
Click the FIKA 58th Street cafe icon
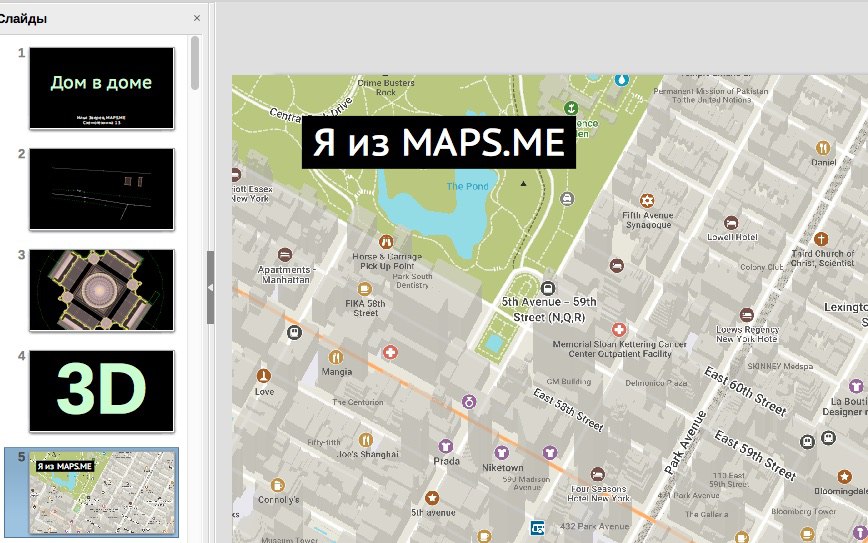point(364,289)
